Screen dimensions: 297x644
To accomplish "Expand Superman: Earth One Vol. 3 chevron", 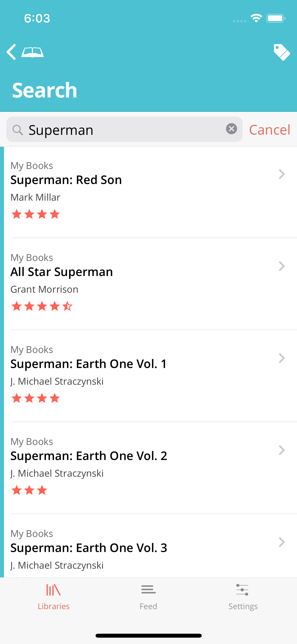I will (282, 542).
